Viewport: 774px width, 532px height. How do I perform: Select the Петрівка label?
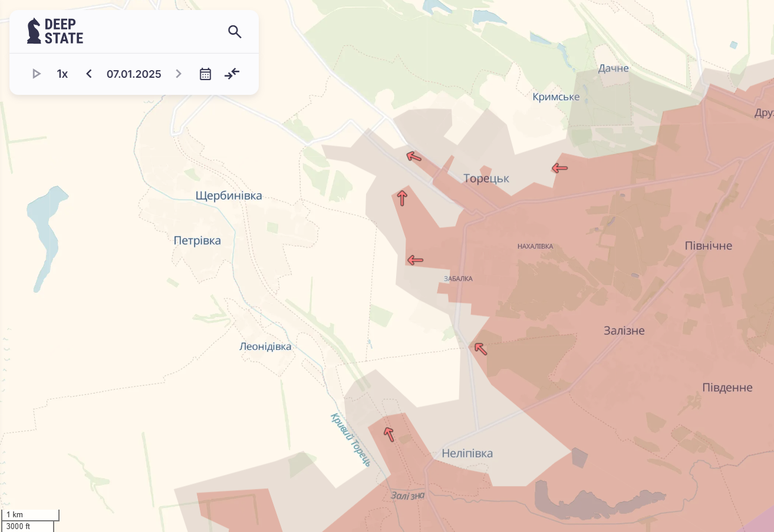pyautogui.click(x=197, y=240)
